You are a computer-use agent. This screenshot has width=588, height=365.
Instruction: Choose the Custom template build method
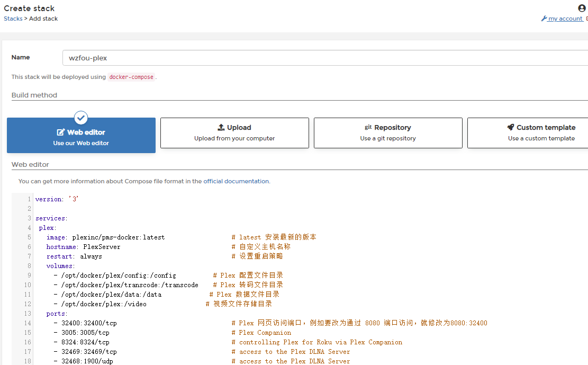click(x=528, y=133)
